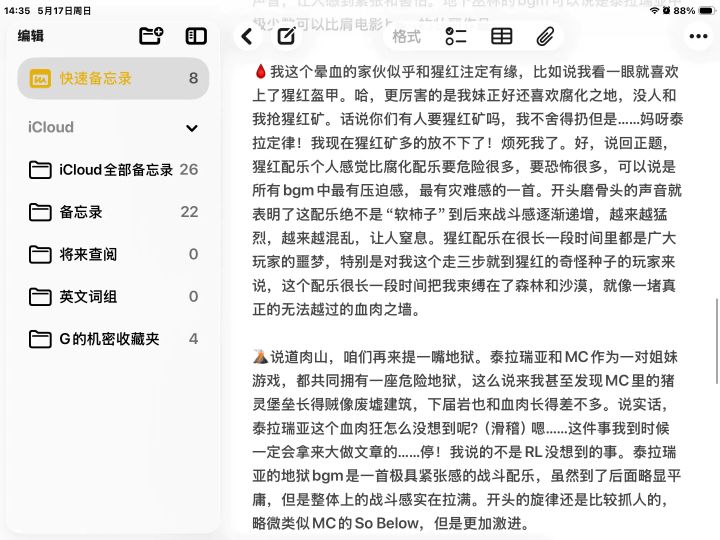Collapse the iCloud section chevron

(x=192, y=128)
